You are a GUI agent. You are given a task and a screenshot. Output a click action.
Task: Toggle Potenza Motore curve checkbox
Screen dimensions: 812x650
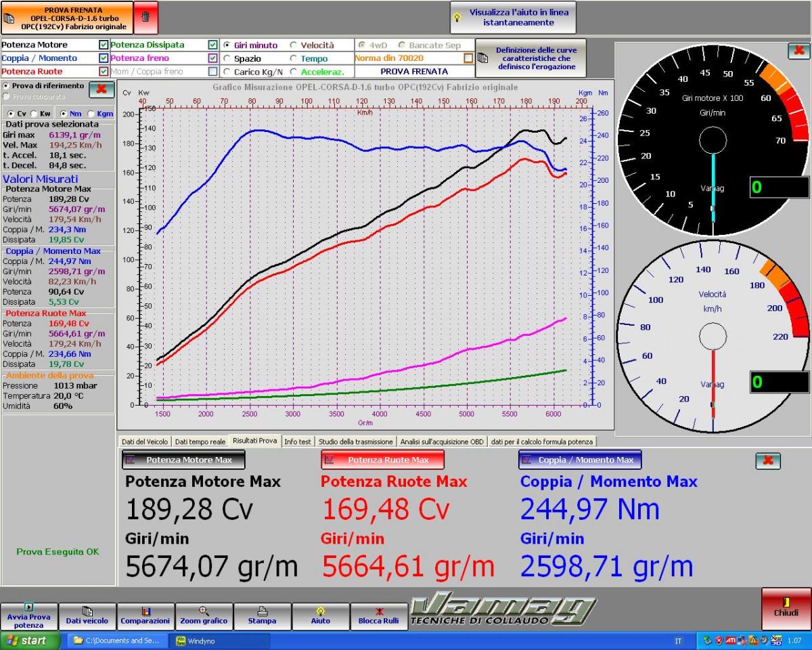click(104, 45)
